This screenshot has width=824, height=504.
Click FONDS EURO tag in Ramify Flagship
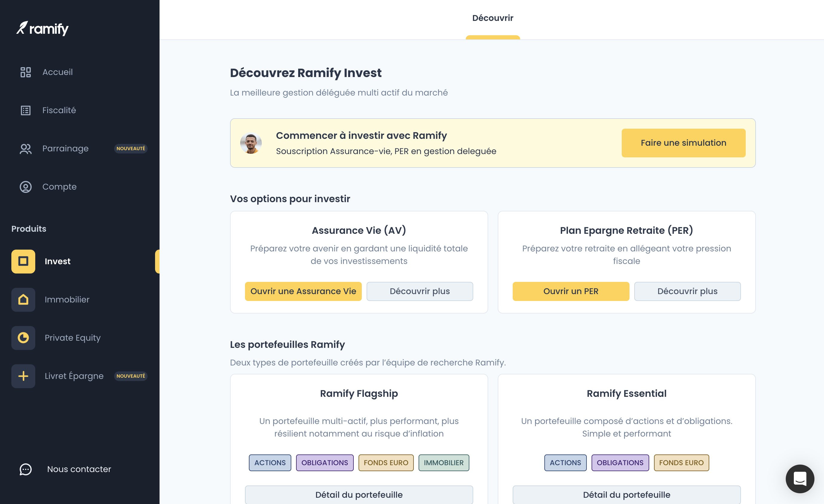[x=386, y=463]
